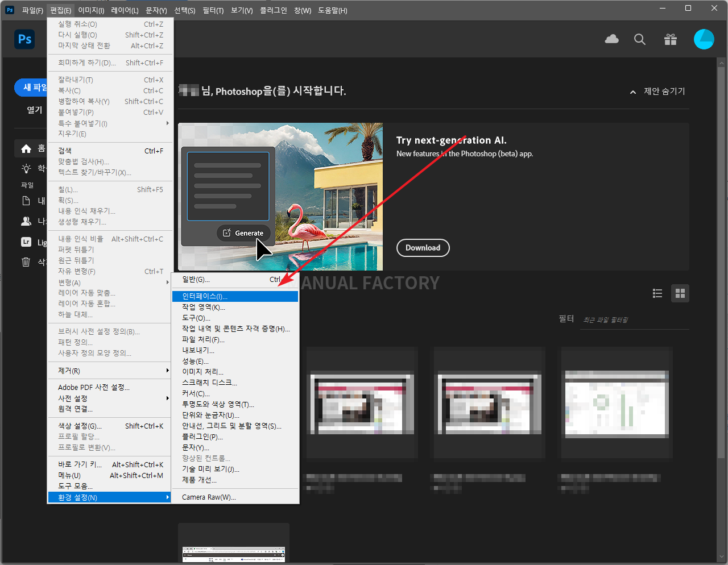Open the Creative Cloud sync icon

tap(612, 39)
